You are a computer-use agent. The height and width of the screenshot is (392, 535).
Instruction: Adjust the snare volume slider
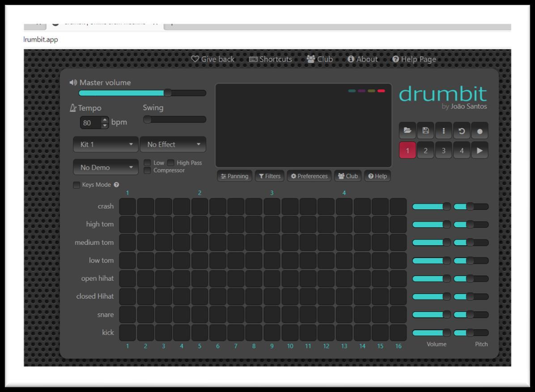click(x=431, y=315)
